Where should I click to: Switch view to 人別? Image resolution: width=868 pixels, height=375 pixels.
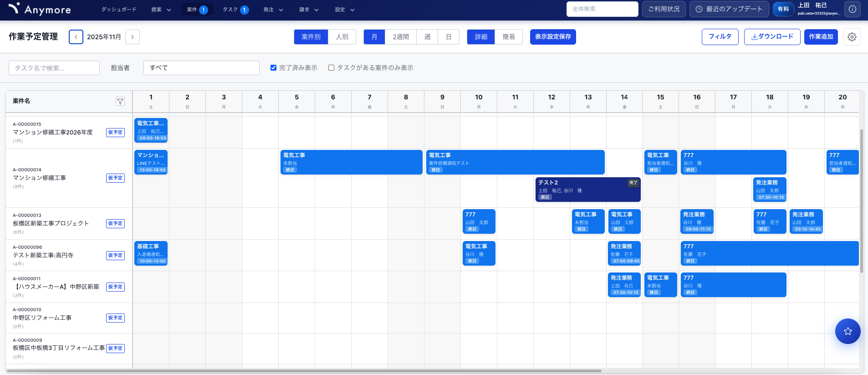(x=342, y=37)
